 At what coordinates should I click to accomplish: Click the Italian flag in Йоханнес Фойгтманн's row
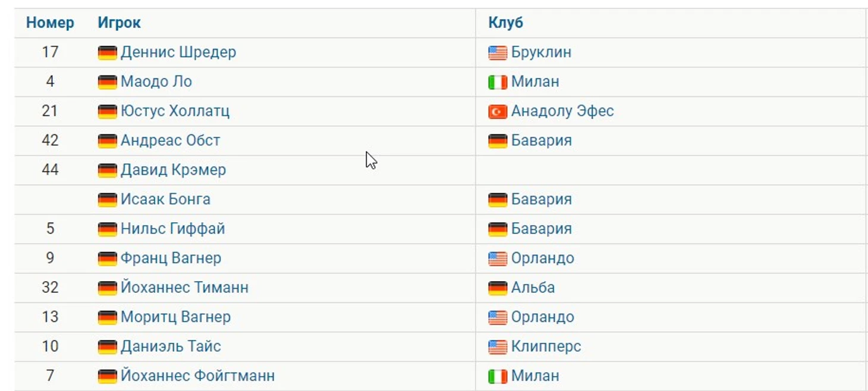tap(498, 376)
